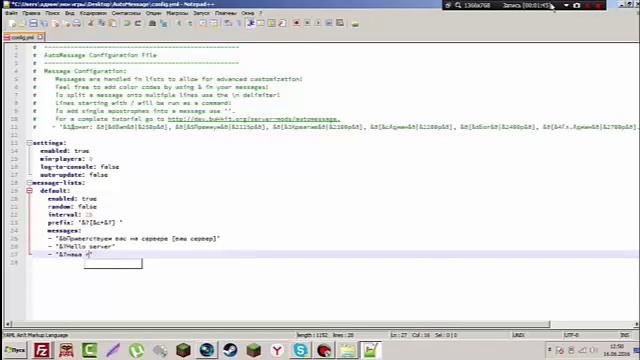
Task: Open the Синтаксисы menu
Action: coord(126,13)
